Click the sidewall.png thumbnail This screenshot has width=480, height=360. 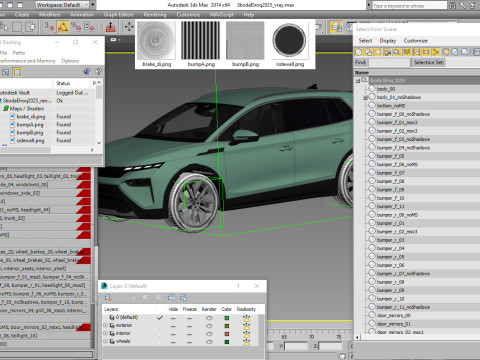(x=289, y=40)
